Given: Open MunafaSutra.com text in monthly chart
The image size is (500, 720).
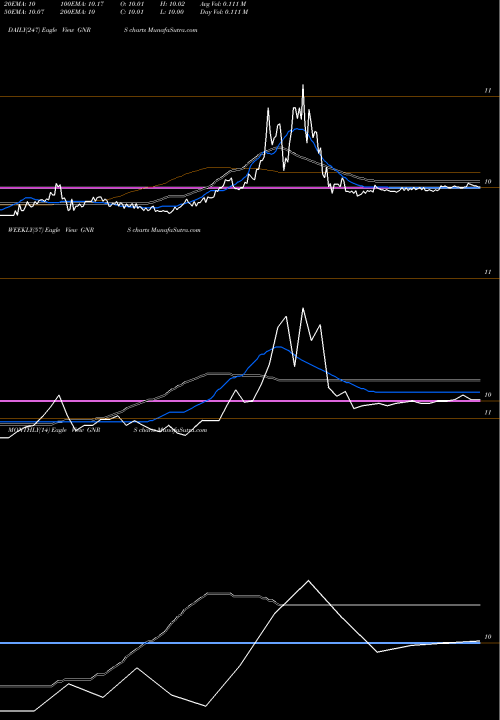Looking at the screenshot, I should pos(182,430).
